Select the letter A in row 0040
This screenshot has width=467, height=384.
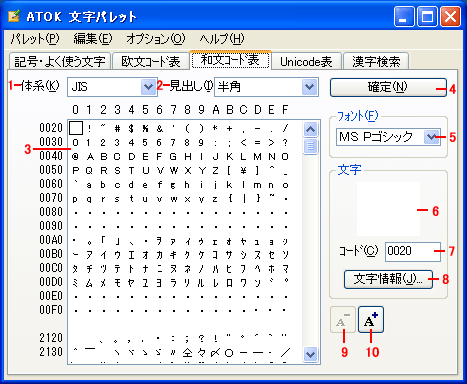[x=90, y=157]
